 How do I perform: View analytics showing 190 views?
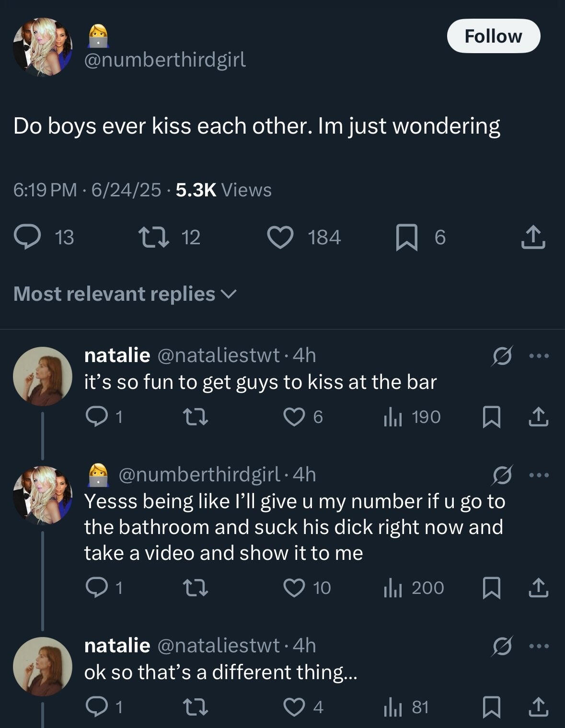click(412, 417)
